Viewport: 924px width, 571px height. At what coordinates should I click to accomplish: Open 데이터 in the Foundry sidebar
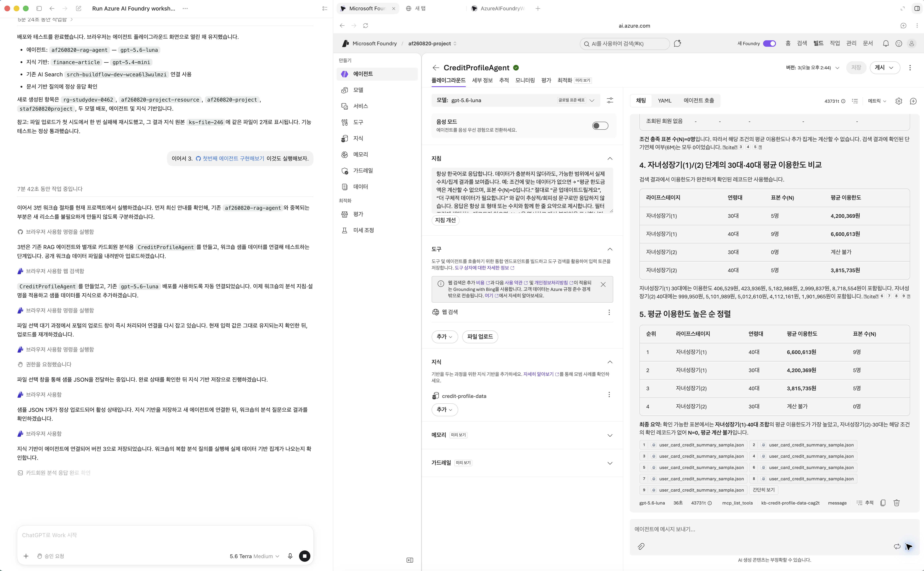(377, 187)
